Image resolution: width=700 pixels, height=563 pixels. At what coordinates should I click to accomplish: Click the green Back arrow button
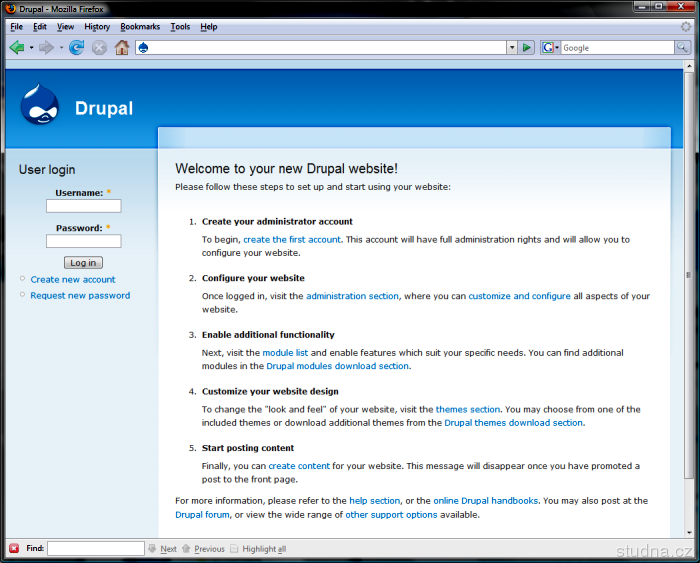click(x=17, y=47)
